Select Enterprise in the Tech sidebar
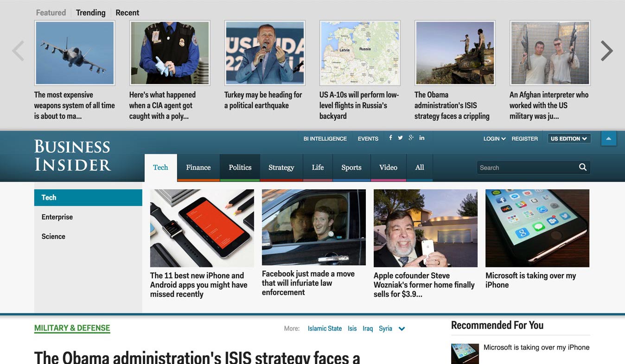 pos(57,217)
